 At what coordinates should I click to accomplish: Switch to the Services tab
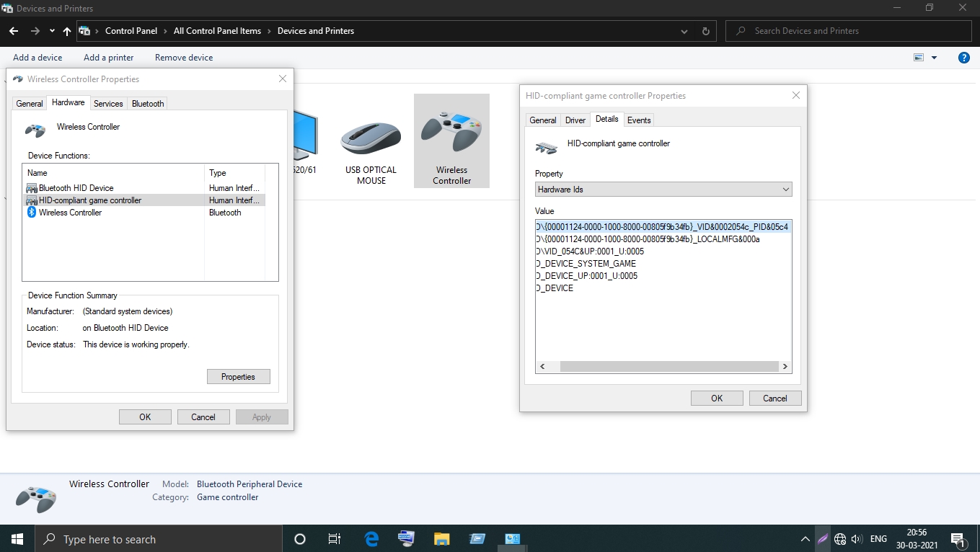[108, 103]
